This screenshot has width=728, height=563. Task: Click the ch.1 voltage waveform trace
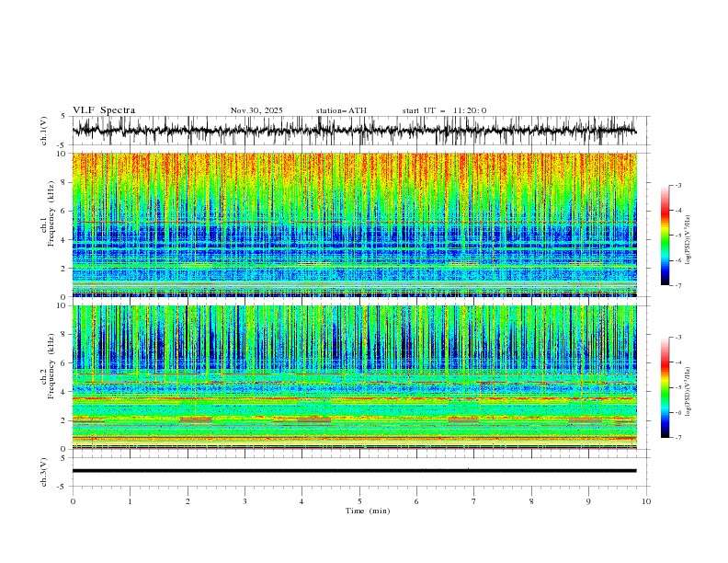(354, 131)
